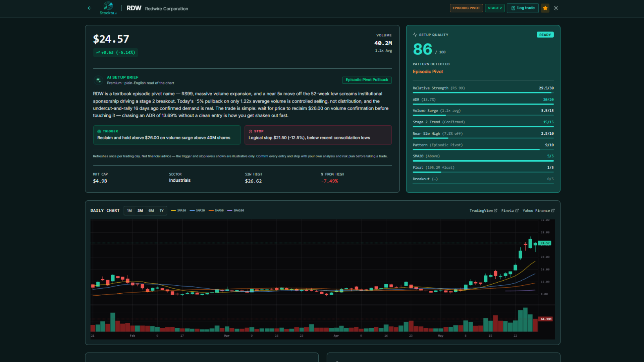
Task: Click the Relative Strength progress bar
Action: click(483, 93)
